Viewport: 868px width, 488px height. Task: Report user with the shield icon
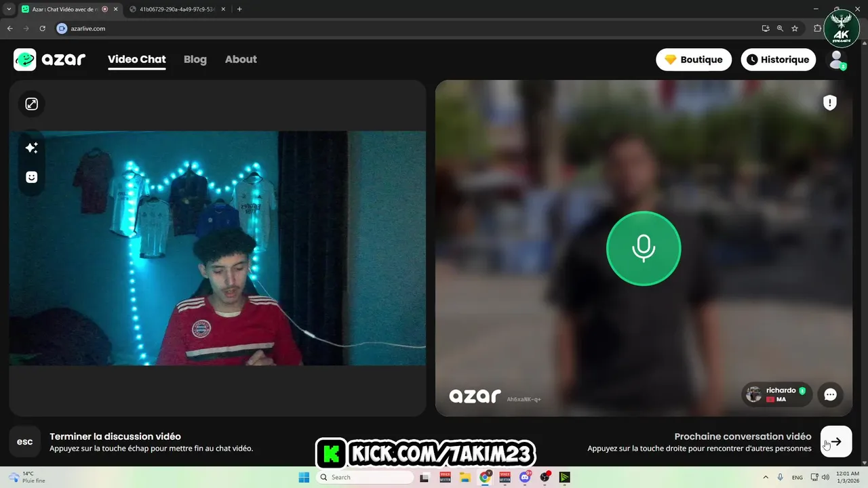[830, 102]
